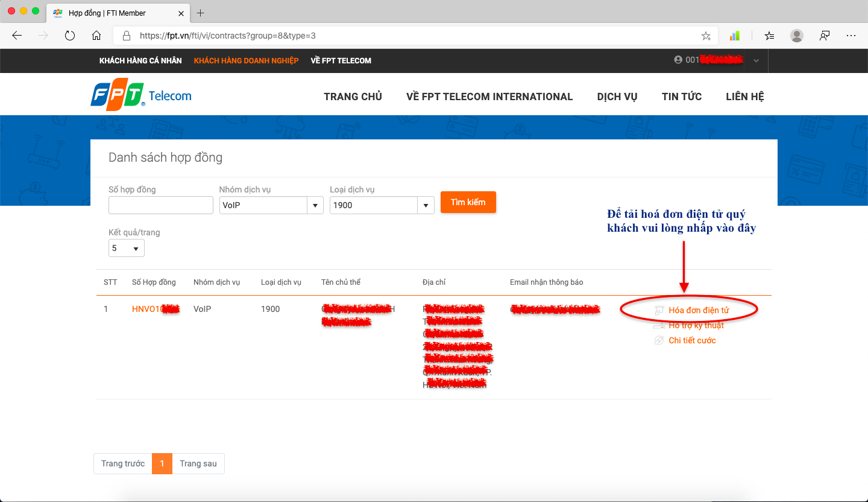Open the Hỗ trợ kỹ thuật link
Viewport: 868px width, 502px height.
696,325
